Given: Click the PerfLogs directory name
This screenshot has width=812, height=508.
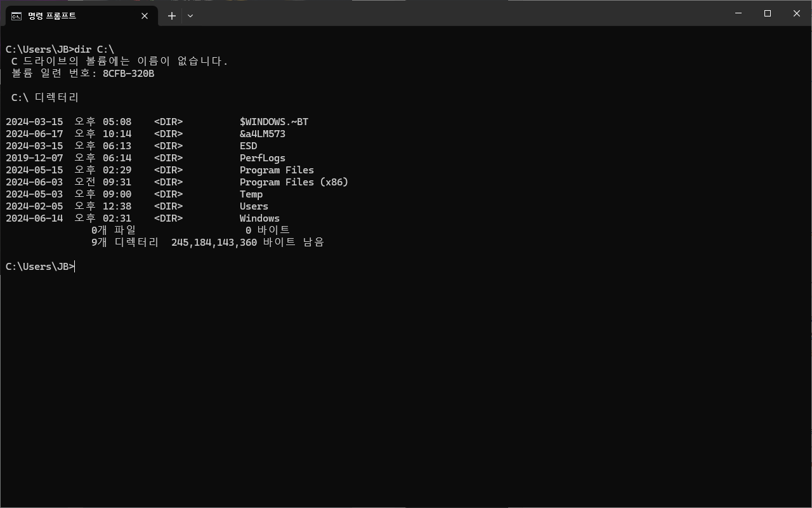Looking at the screenshot, I should click(x=263, y=158).
